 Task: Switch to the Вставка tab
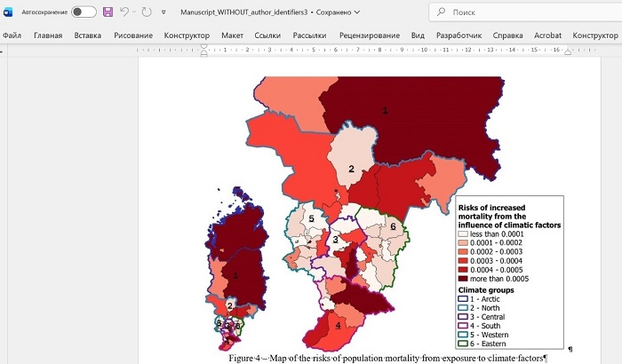(x=87, y=36)
